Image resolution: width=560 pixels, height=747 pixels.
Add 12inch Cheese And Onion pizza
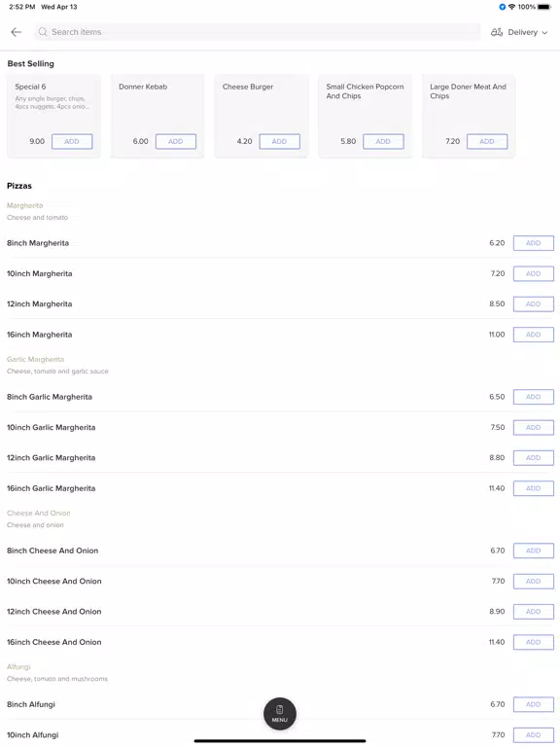click(534, 611)
